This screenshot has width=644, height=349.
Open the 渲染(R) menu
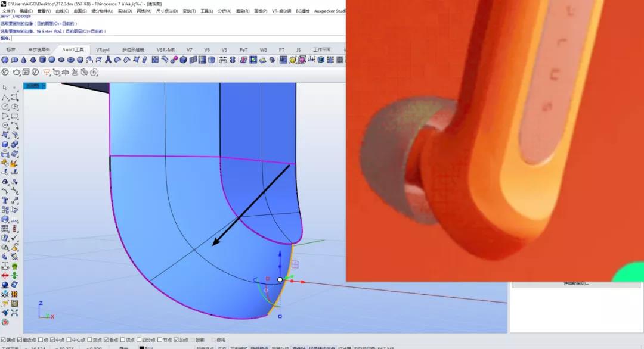242,11
